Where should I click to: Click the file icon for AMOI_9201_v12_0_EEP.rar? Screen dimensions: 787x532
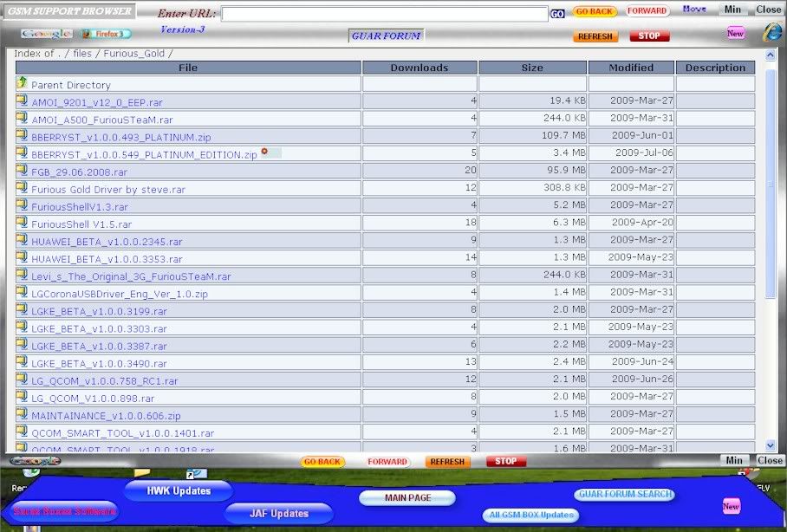click(x=22, y=101)
